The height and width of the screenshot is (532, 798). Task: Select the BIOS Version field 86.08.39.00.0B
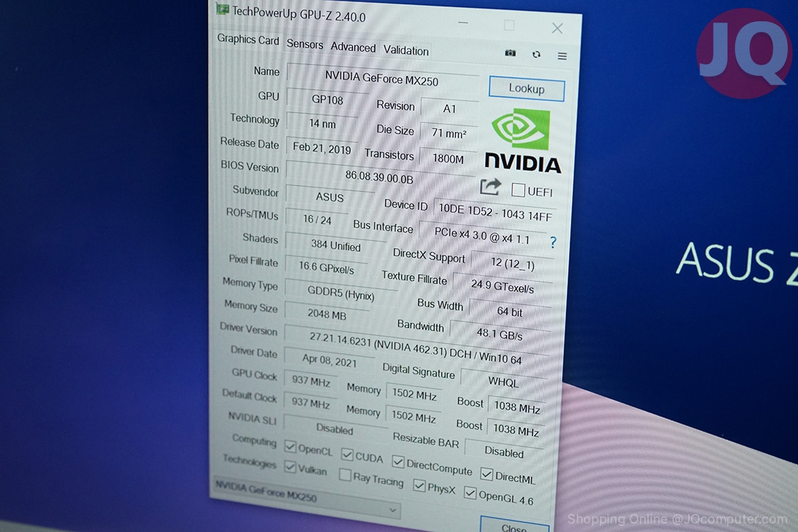[379, 177]
